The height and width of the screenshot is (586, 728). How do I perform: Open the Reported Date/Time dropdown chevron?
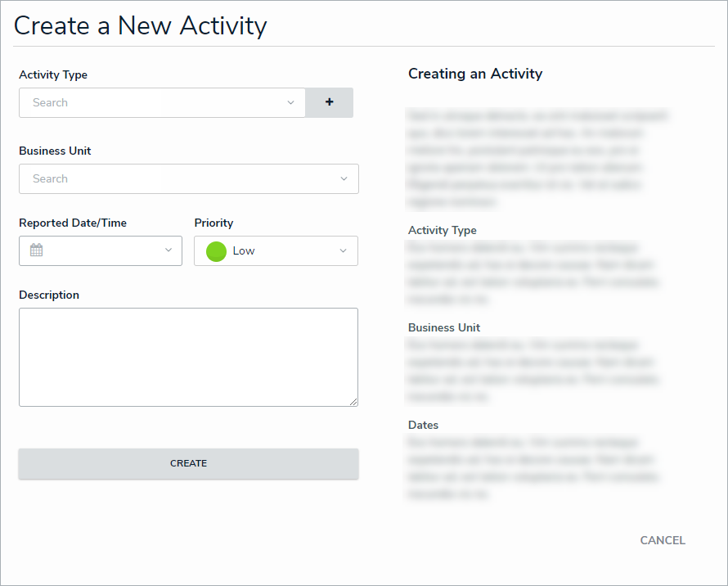[169, 250]
